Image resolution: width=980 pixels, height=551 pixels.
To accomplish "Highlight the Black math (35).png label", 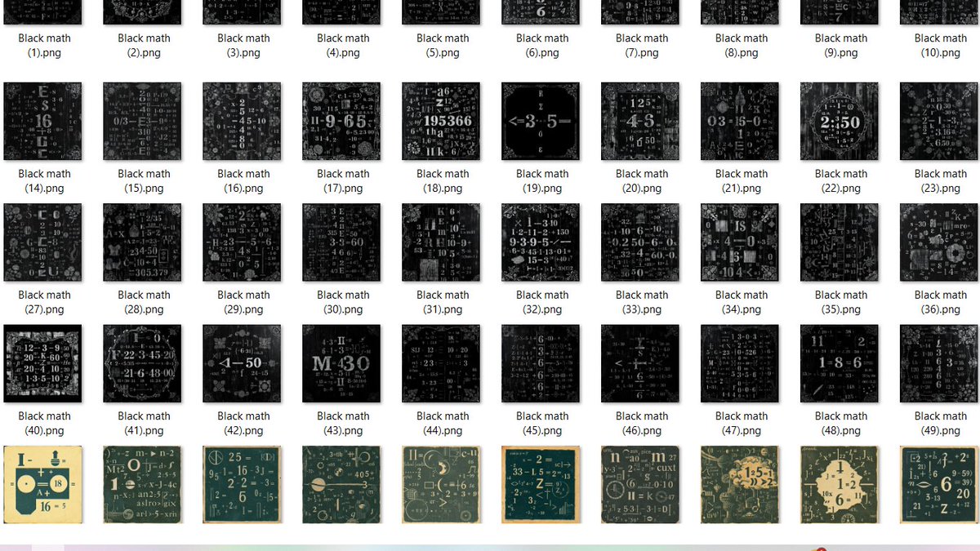I will click(841, 302).
